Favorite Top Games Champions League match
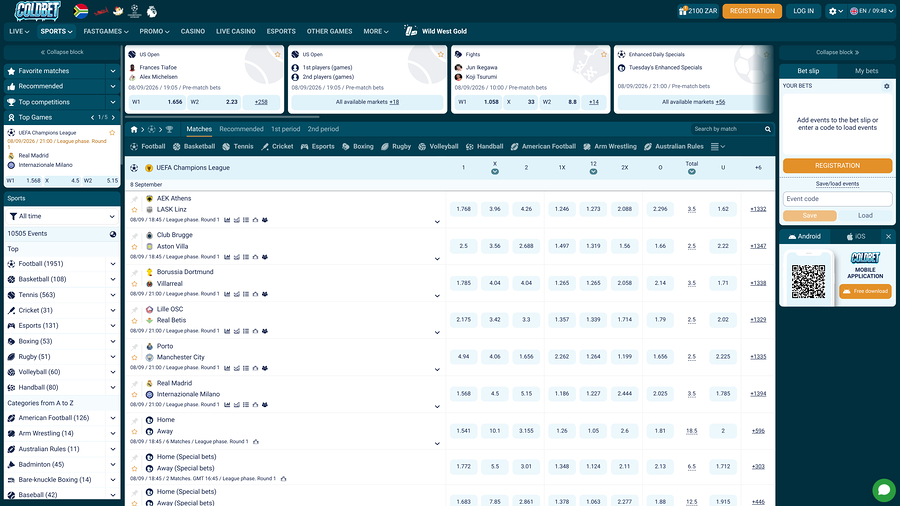The image size is (900, 506). tap(112, 133)
